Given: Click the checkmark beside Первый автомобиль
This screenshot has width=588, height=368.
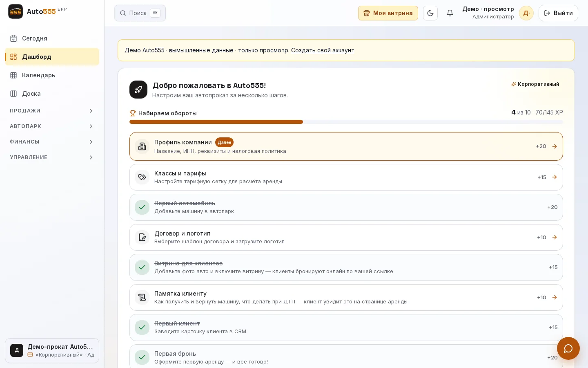Looking at the screenshot, I should coord(142,207).
